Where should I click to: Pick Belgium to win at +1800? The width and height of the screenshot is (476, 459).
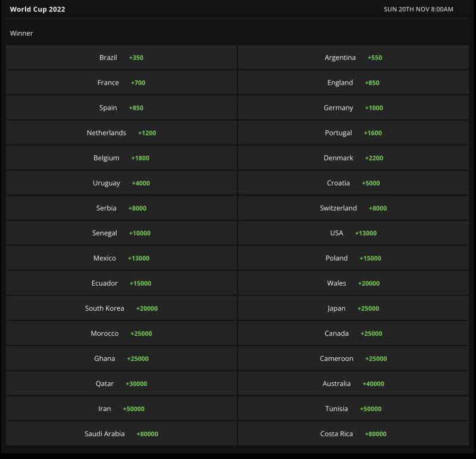[121, 158]
